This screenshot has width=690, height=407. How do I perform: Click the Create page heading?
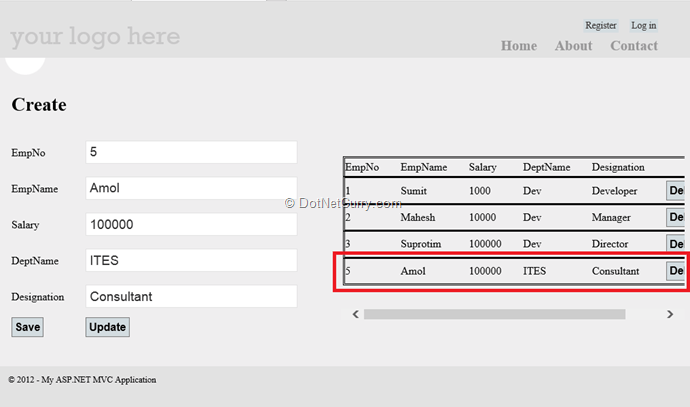39,105
